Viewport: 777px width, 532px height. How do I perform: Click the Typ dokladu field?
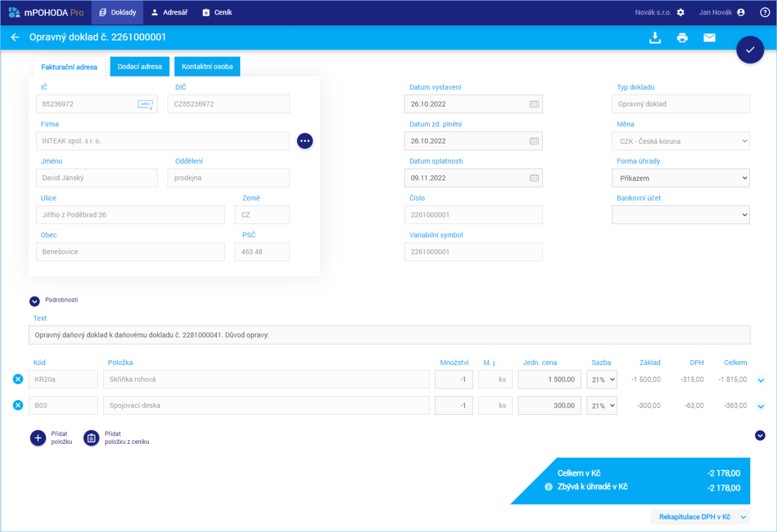click(680, 104)
